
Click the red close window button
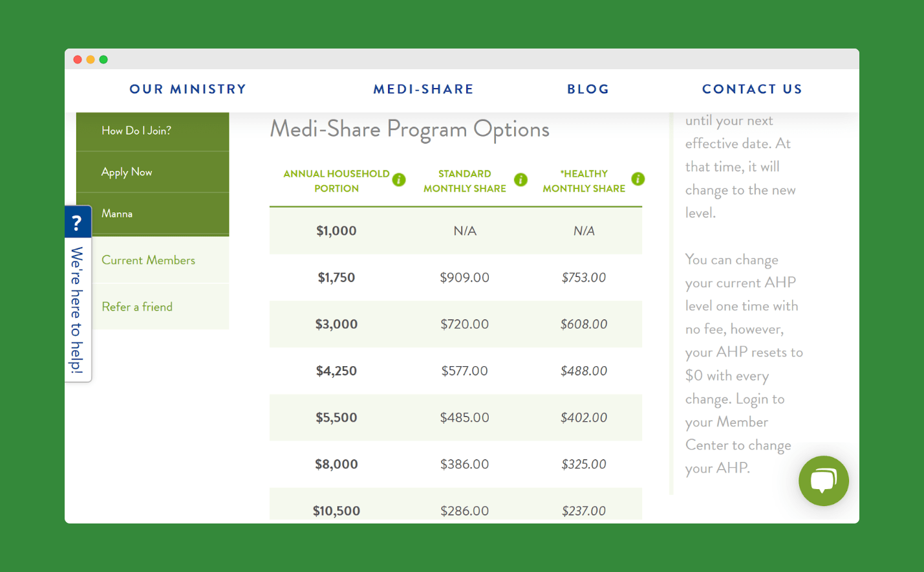tap(78, 60)
